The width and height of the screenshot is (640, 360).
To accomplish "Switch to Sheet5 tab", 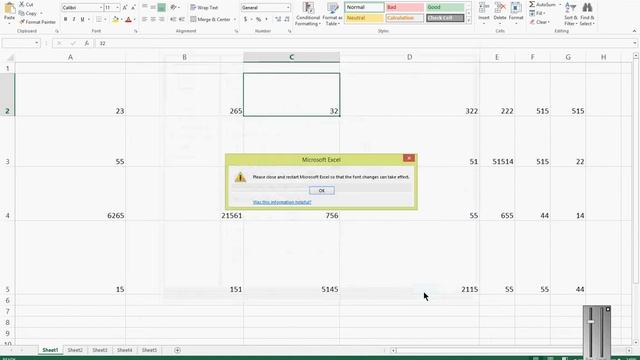I will pos(149,350).
